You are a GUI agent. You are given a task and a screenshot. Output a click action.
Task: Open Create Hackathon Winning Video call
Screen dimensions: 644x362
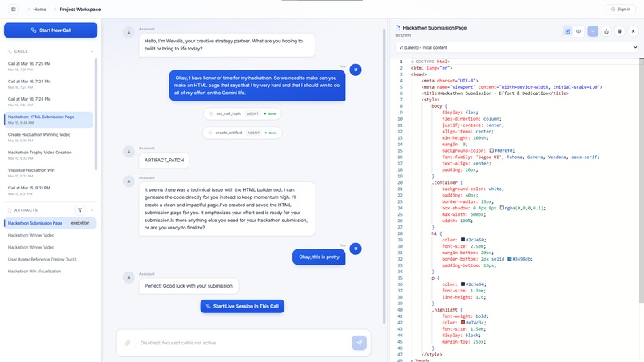(49, 137)
